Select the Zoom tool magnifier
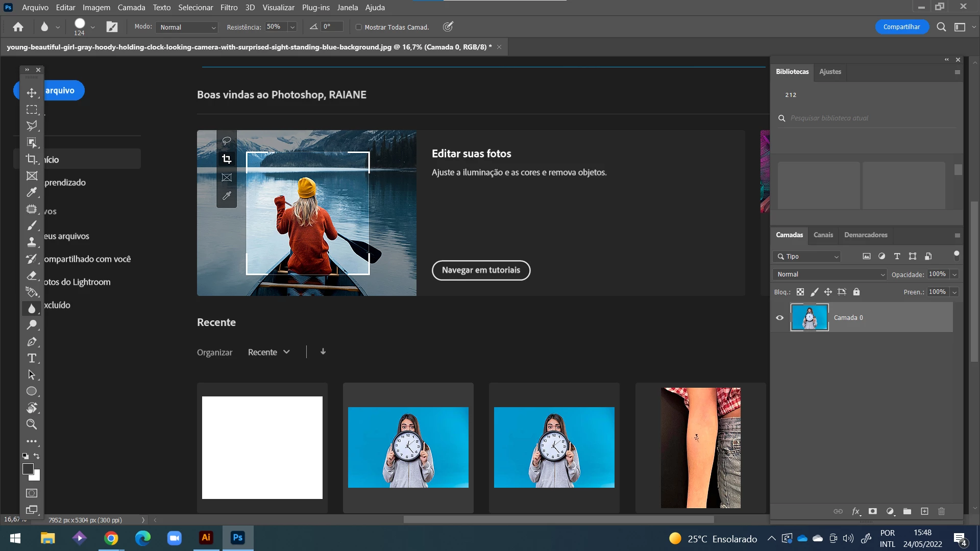 coord(32,424)
